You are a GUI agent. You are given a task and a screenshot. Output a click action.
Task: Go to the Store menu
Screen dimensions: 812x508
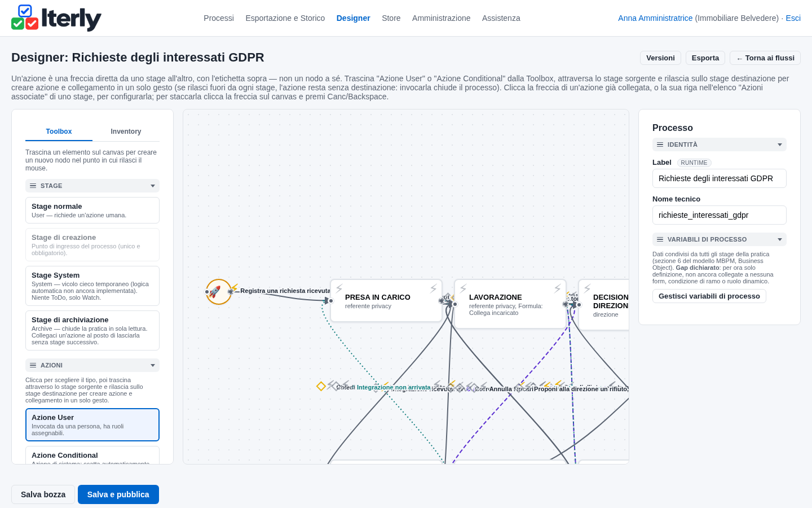(391, 18)
